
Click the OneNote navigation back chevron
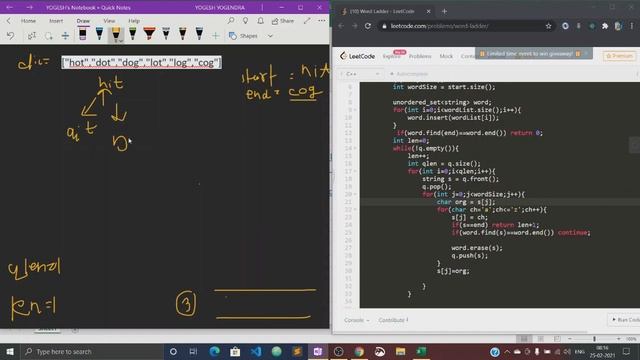pyautogui.click(x=9, y=20)
